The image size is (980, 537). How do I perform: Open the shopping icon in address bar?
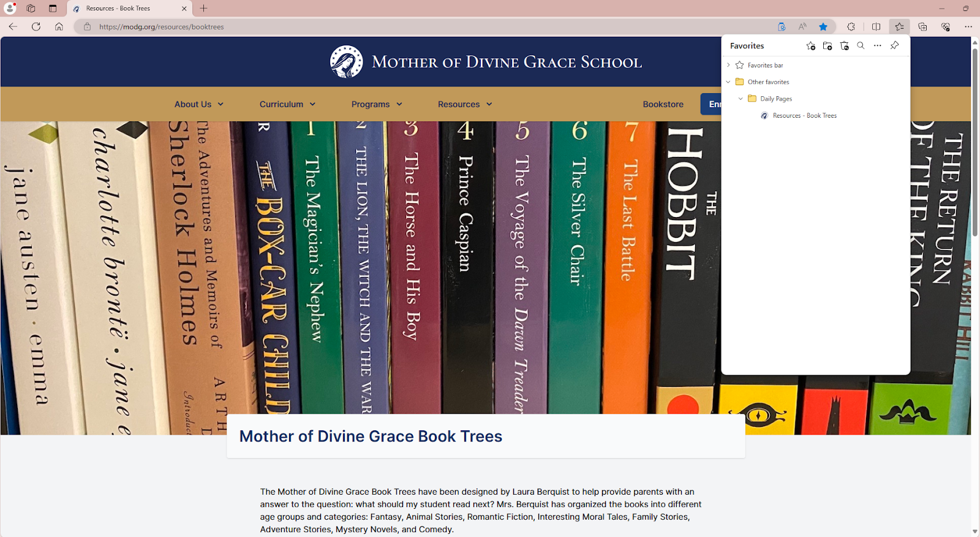click(782, 27)
